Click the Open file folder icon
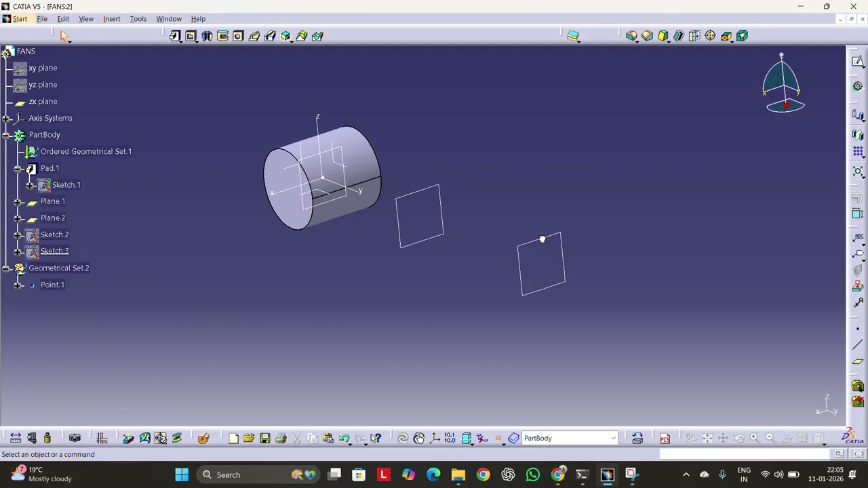This screenshot has height=488, width=868. point(249,438)
